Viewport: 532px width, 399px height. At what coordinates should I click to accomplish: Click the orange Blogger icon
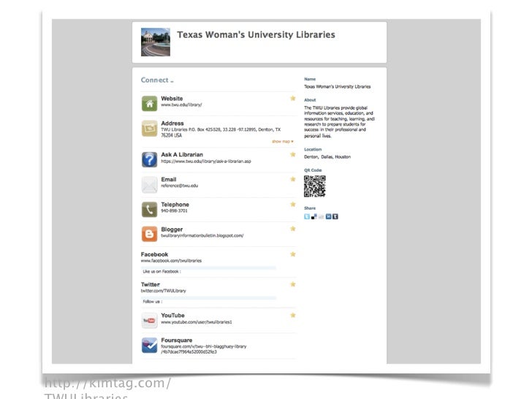point(149,234)
